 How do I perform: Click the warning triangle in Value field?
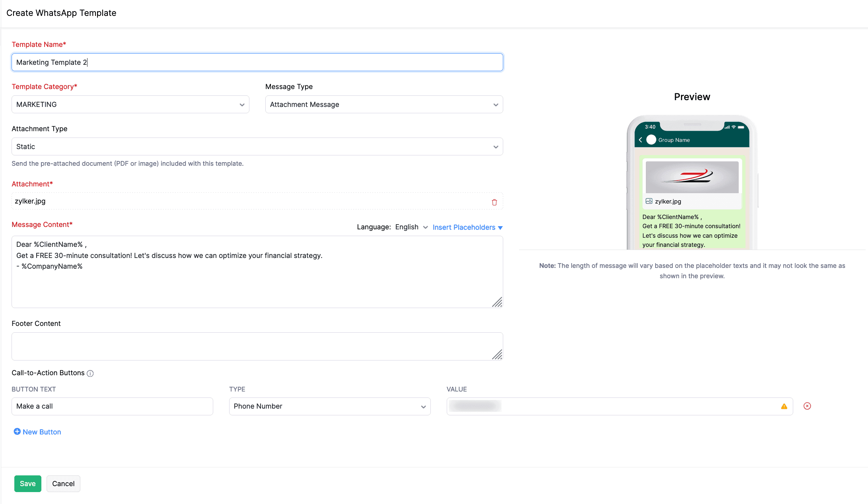tap(784, 406)
